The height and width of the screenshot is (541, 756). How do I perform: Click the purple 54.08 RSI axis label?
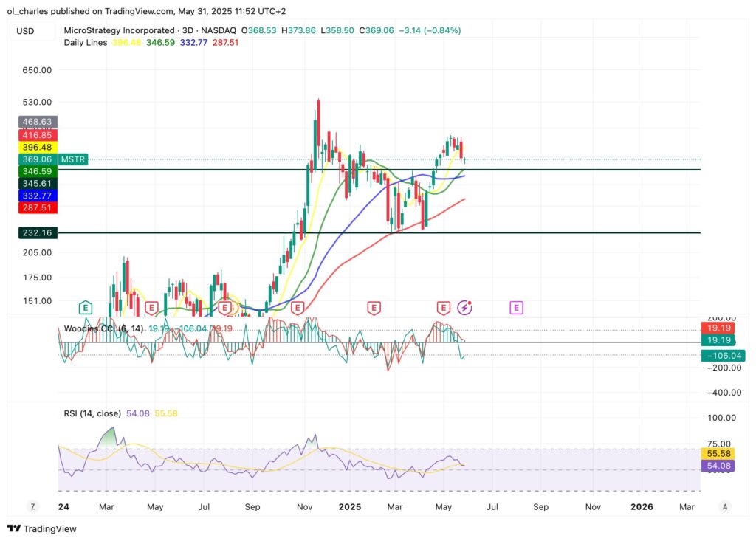pyautogui.click(x=718, y=466)
